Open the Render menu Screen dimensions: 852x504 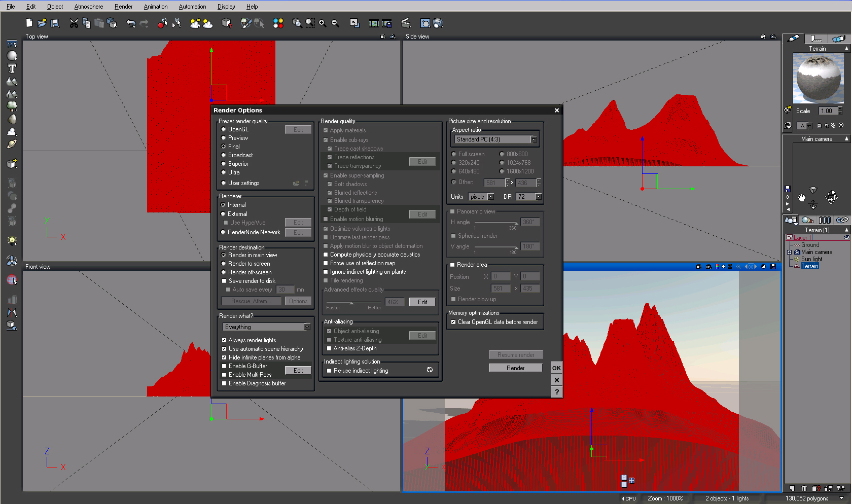[x=123, y=7]
